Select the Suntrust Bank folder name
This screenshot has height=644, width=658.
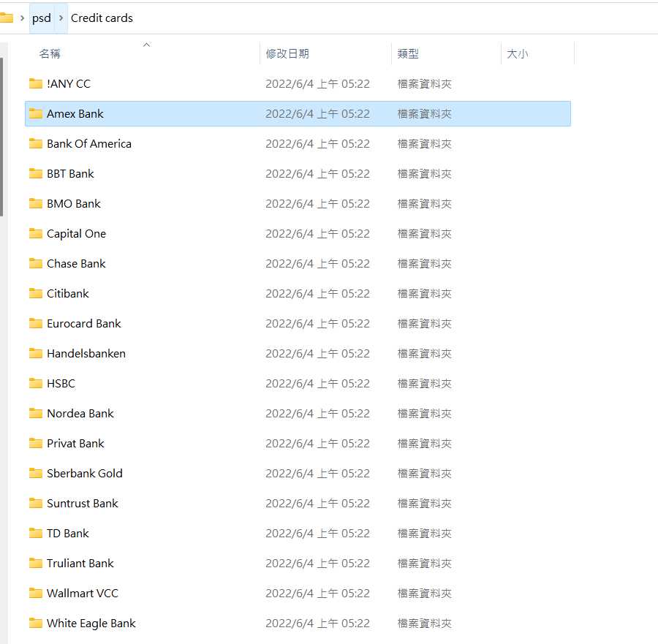coord(82,504)
